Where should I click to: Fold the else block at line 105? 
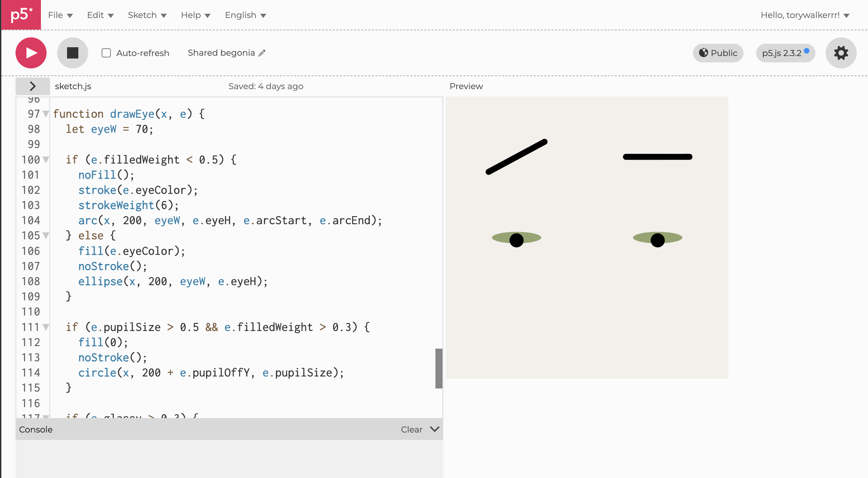click(x=46, y=235)
